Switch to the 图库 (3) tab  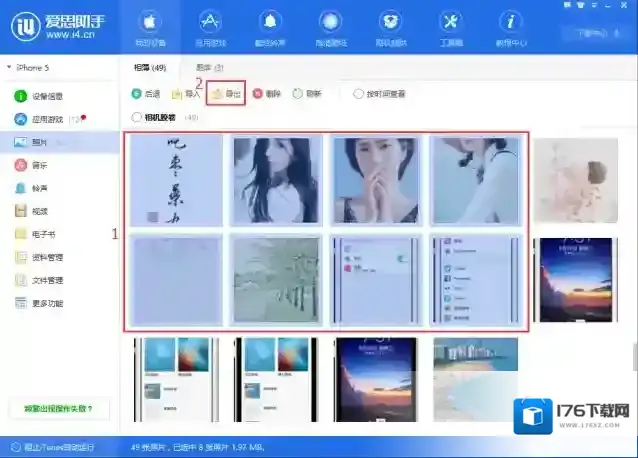click(x=210, y=68)
